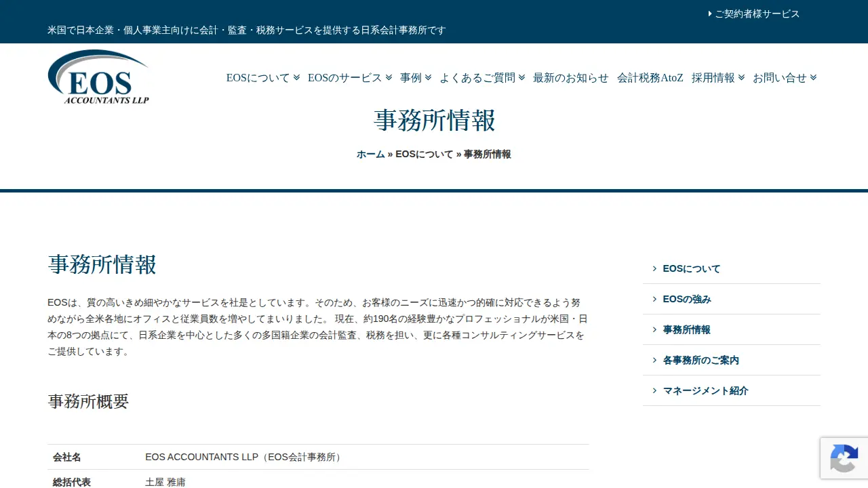Expand the お問い合せ dropdown arrow
The height and width of the screenshot is (488, 868).
pyautogui.click(x=813, y=77)
